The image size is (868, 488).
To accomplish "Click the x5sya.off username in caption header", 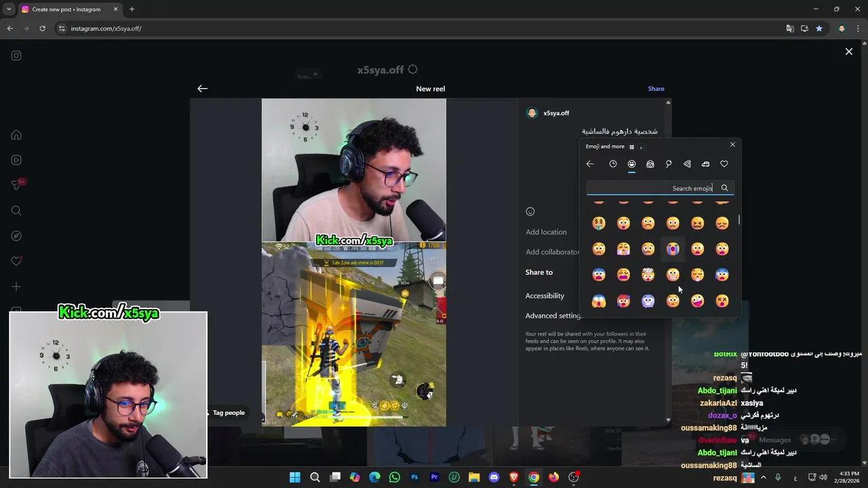I will 556,113.
